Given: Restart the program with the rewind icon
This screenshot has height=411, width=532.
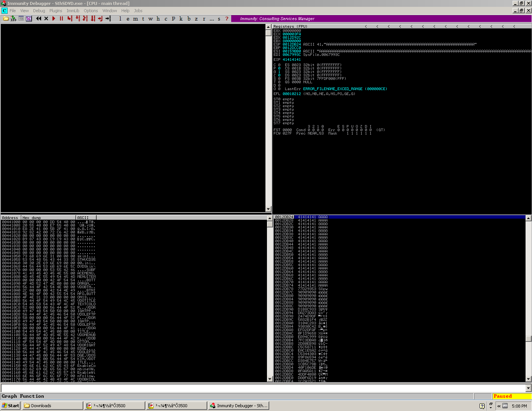Looking at the screenshot, I should pyautogui.click(x=38, y=18).
